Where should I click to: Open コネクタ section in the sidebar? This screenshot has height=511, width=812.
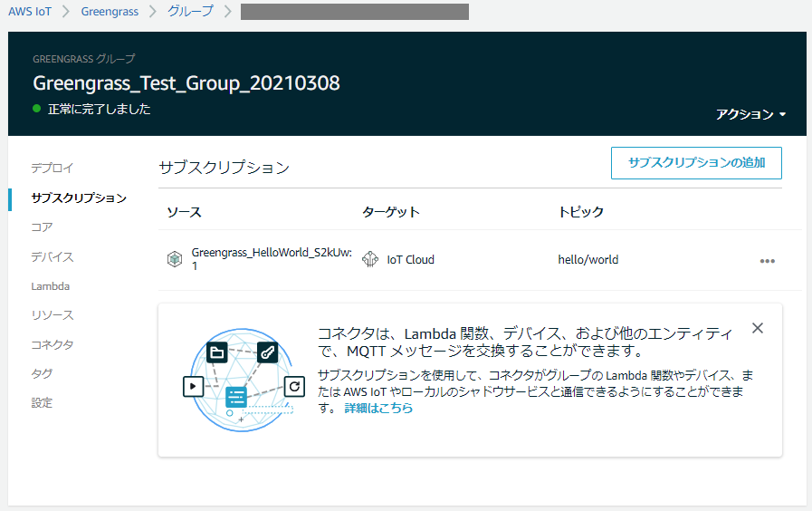click(x=52, y=344)
